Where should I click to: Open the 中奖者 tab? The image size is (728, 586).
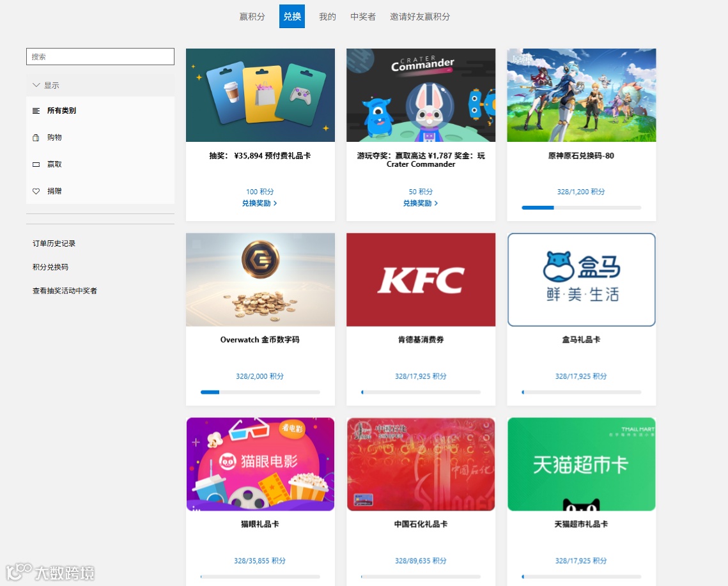pyautogui.click(x=363, y=17)
